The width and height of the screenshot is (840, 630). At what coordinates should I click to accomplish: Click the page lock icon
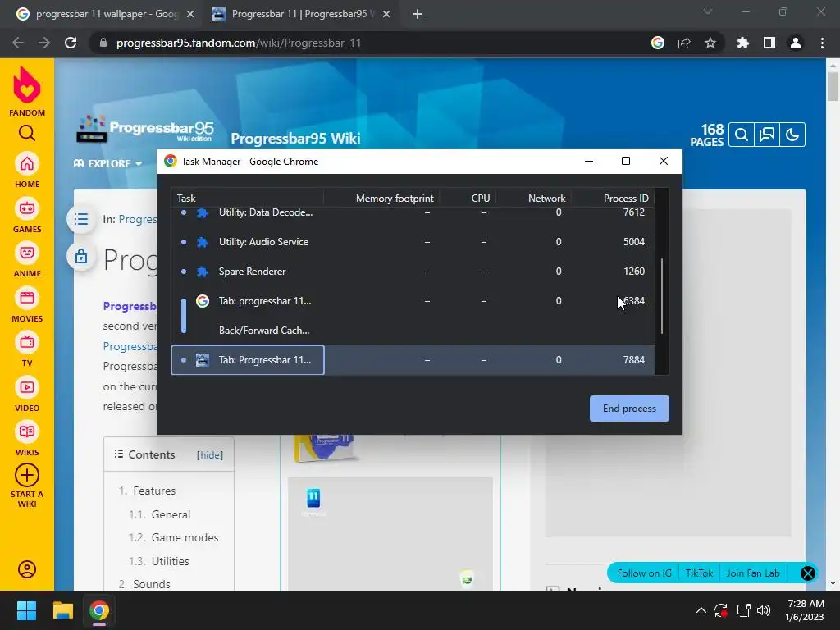click(81, 256)
